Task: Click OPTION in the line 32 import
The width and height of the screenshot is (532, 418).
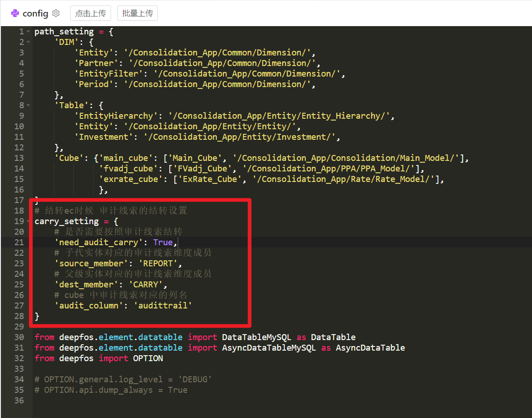Action: coord(148,358)
